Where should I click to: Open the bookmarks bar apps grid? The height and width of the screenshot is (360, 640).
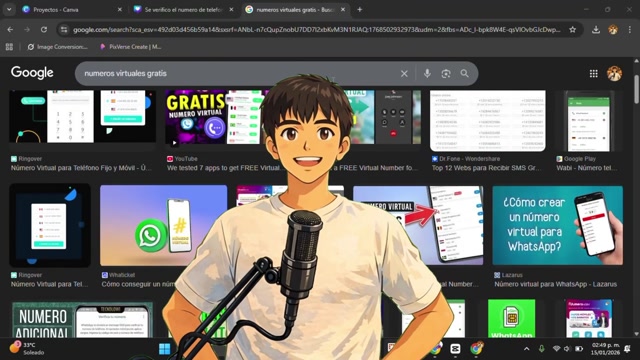[9, 47]
